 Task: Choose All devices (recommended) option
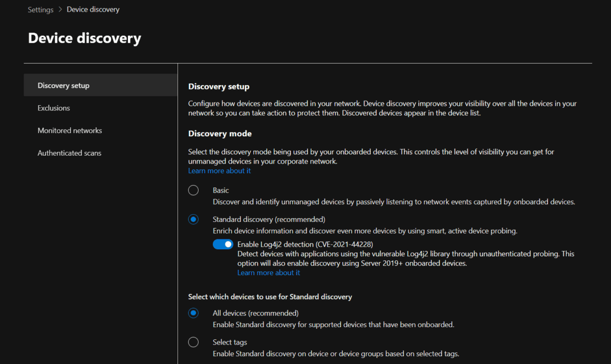pyautogui.click(x=193, y=313)
